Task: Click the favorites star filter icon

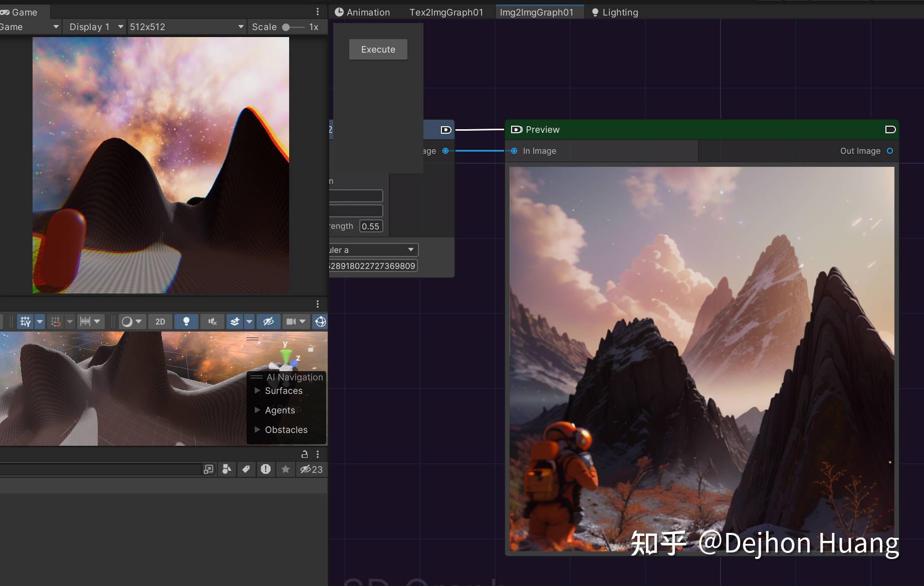Action: coord(285,469)
